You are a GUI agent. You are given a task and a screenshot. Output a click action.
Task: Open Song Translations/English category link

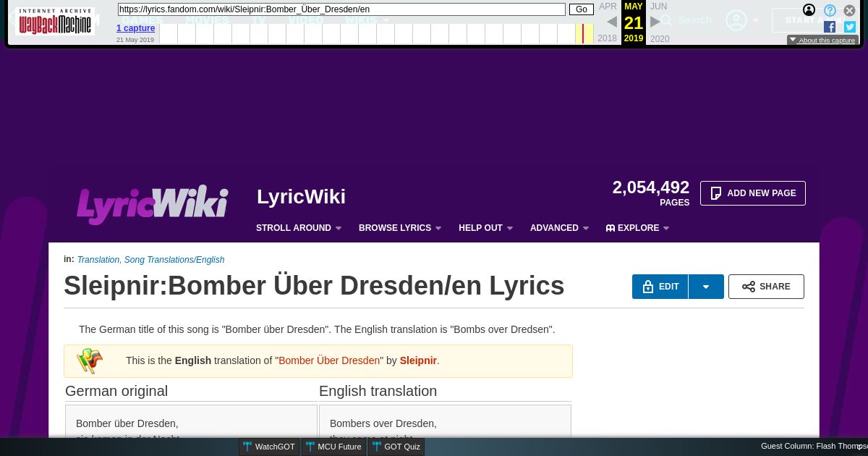[174, 260]
